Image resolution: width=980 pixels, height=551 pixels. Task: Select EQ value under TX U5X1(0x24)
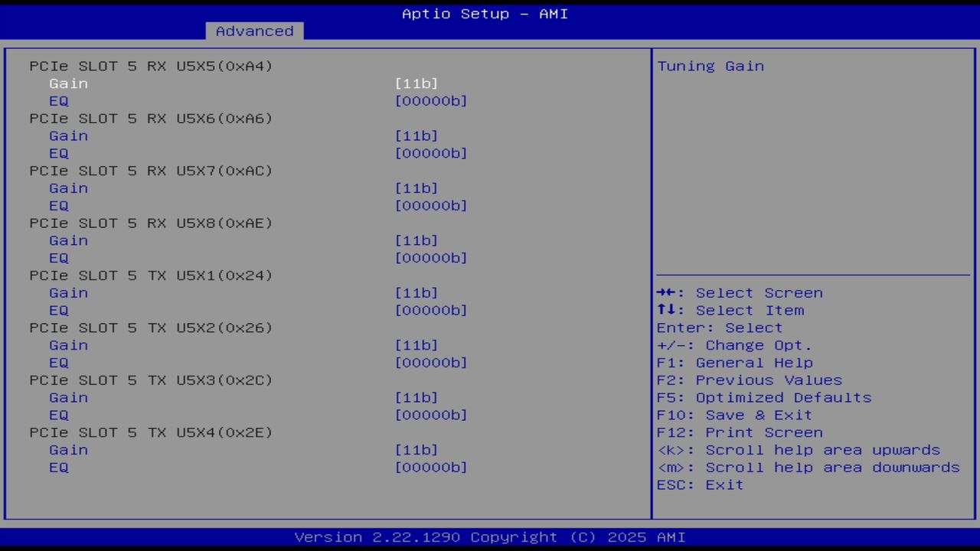431,311
